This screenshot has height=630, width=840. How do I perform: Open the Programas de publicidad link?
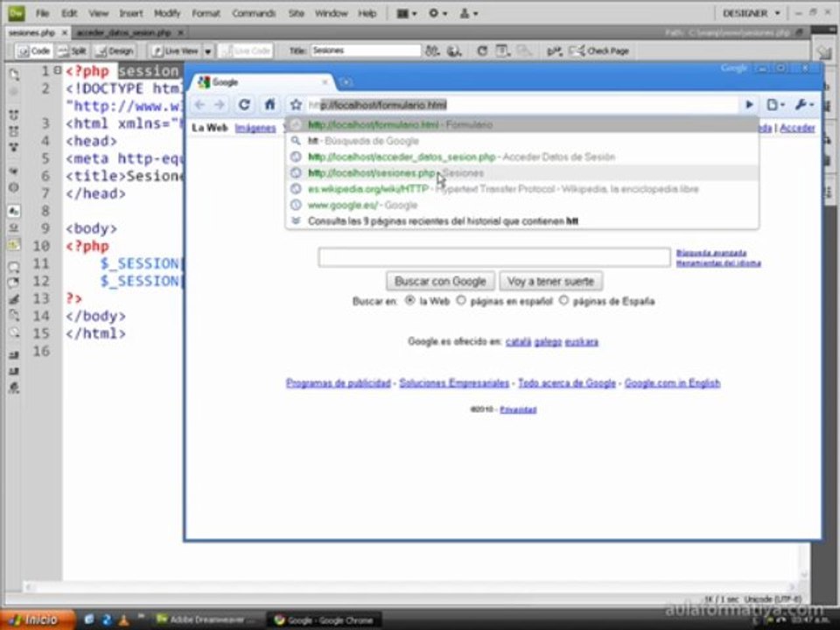pyautogui.click(x=338, y=383)
